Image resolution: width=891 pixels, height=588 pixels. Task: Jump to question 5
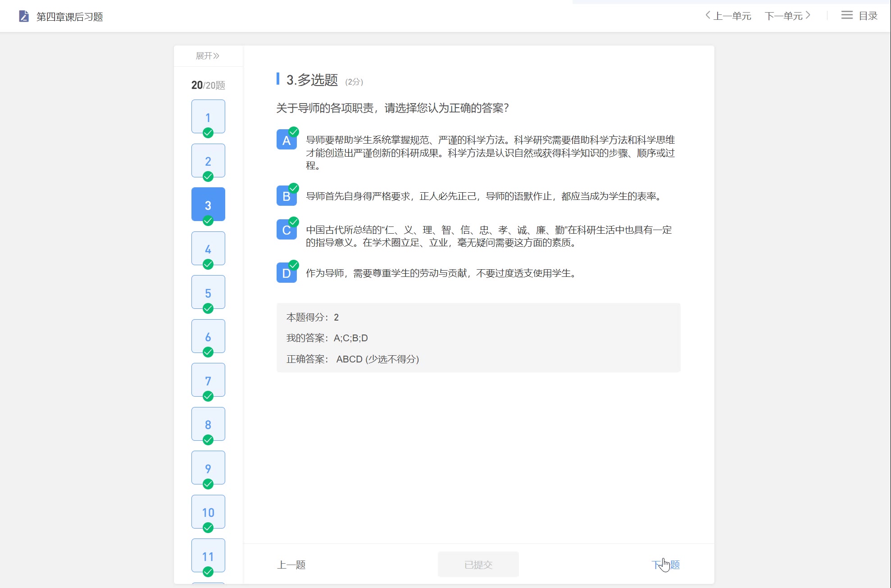[208, 292]
